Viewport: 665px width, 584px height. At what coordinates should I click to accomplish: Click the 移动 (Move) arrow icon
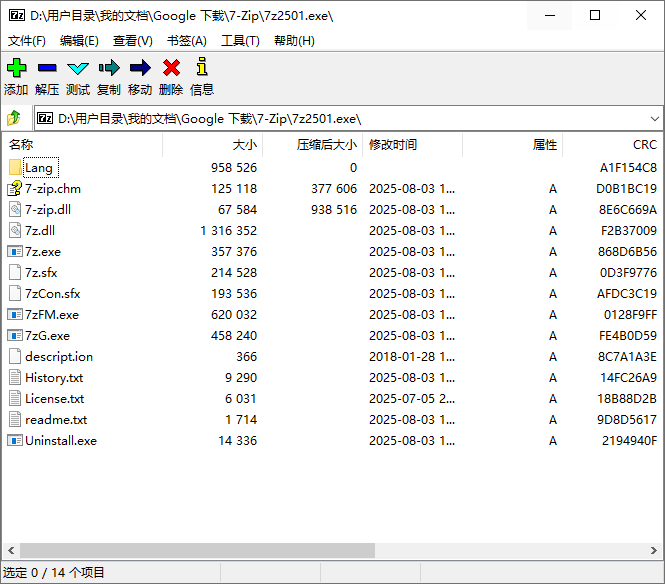point(140,68)
